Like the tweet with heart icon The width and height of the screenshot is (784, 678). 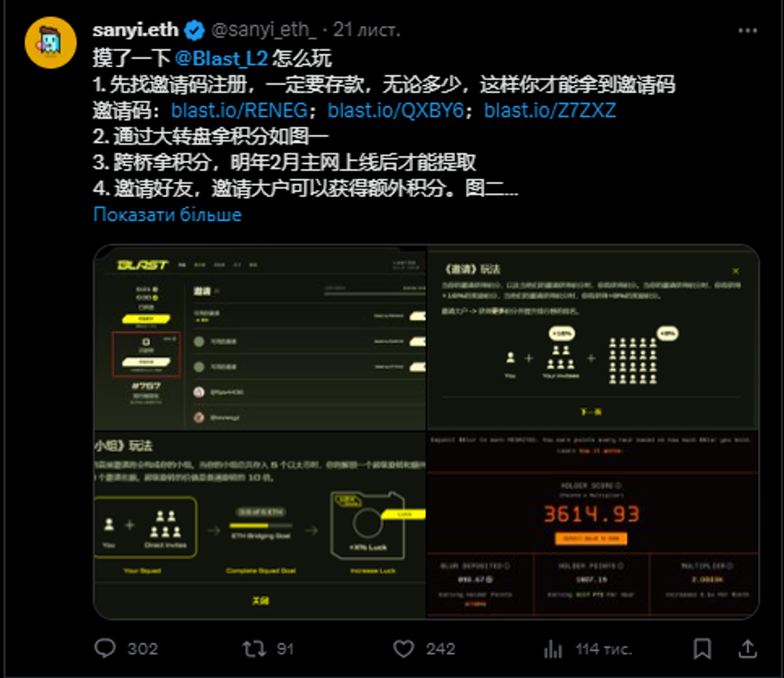pyautogui.click(x=403, y=649)
